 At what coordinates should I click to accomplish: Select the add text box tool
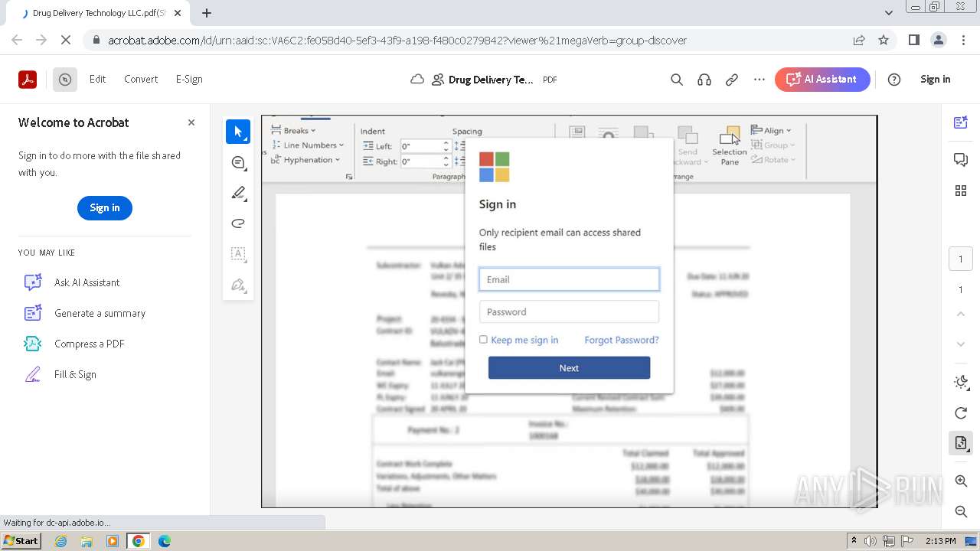pos(238,254)
